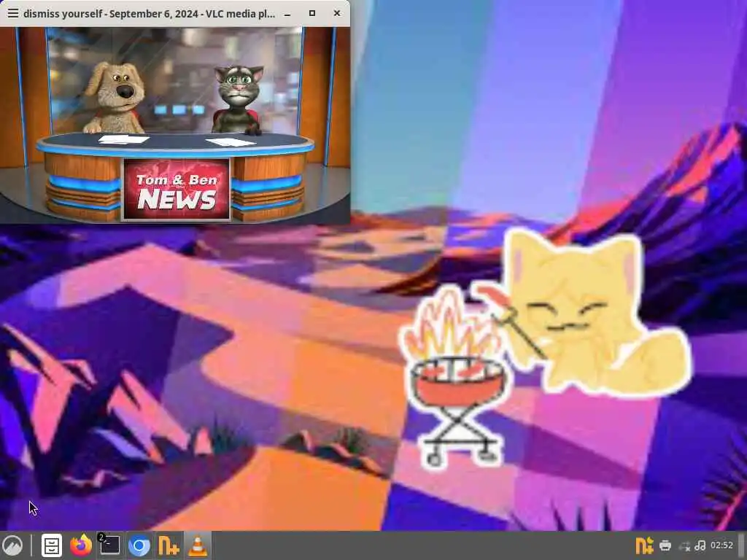Image resolution: width=747 pixels, height=560 pixels.
Task: Open the file manager from the taskbar
Action: click(x=52, y=545)
